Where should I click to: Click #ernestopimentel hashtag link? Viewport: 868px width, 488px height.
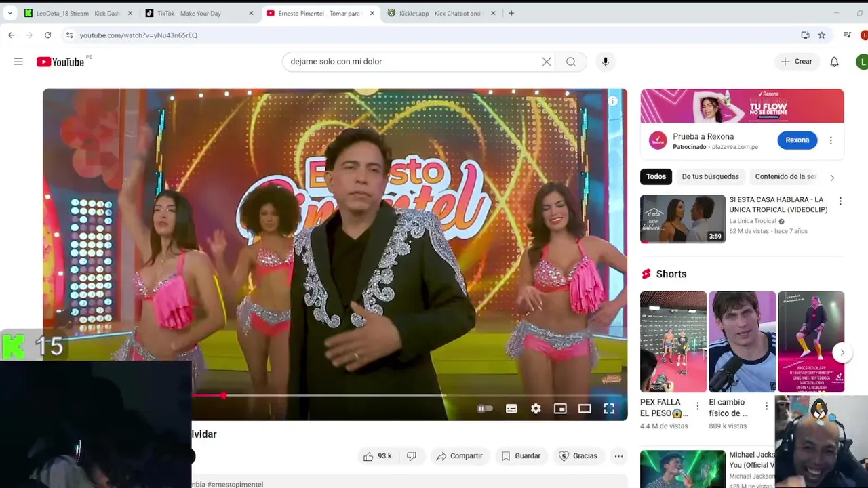(235, 484)
